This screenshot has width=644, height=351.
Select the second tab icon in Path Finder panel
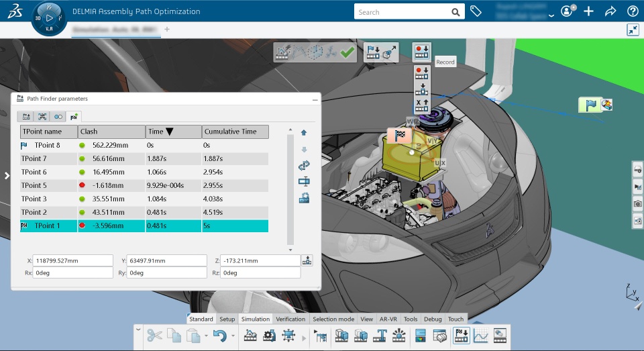(x=42, y=117)
